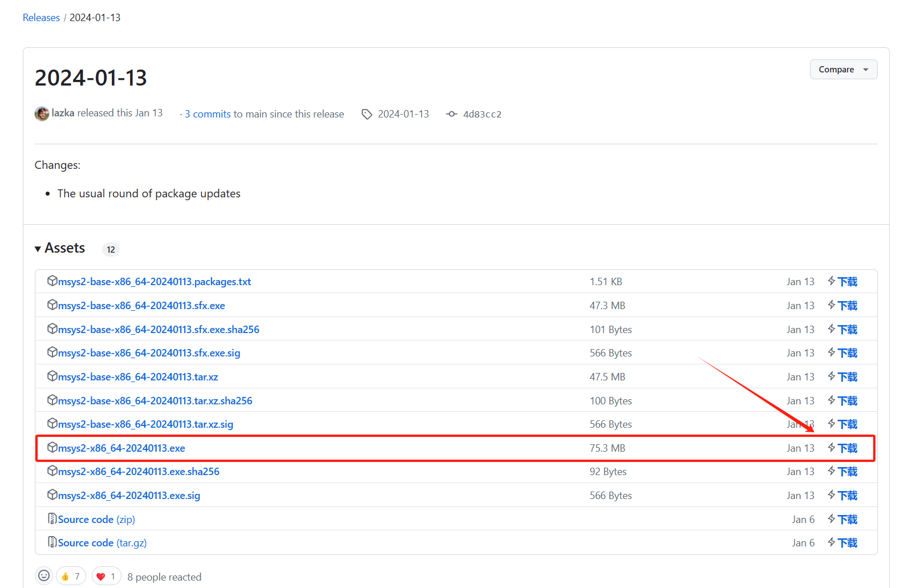Open the 3 commits link

[x=208, y=114]
